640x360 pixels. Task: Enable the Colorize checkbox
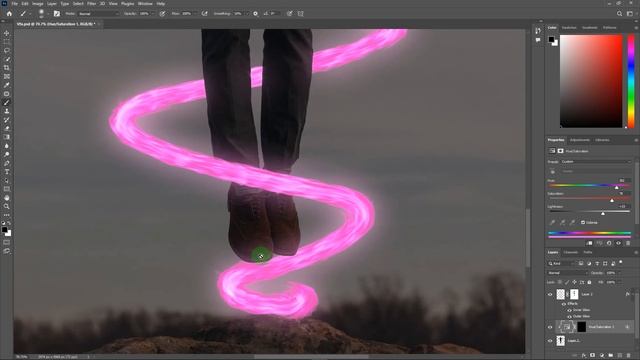pyautogui.click(x=583, y=222)
